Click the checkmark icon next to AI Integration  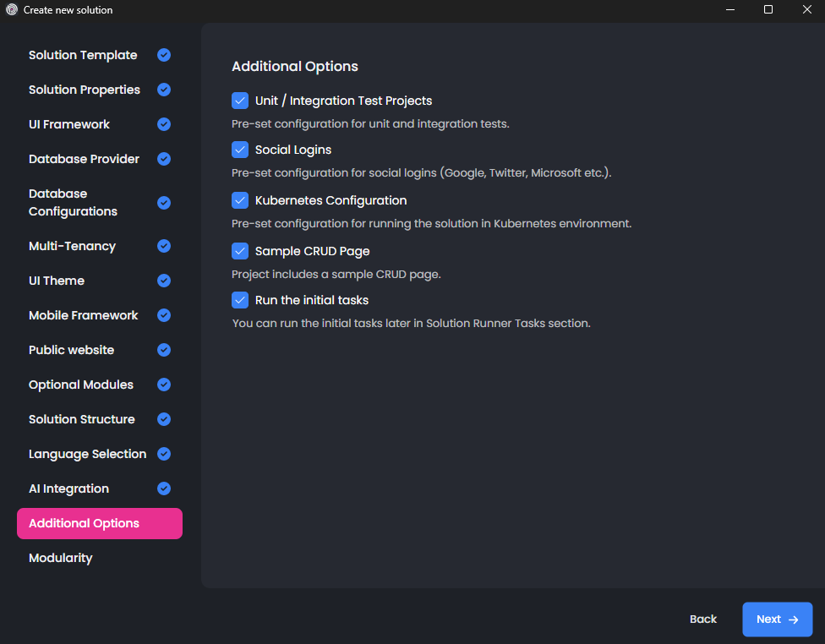[164, 488]
